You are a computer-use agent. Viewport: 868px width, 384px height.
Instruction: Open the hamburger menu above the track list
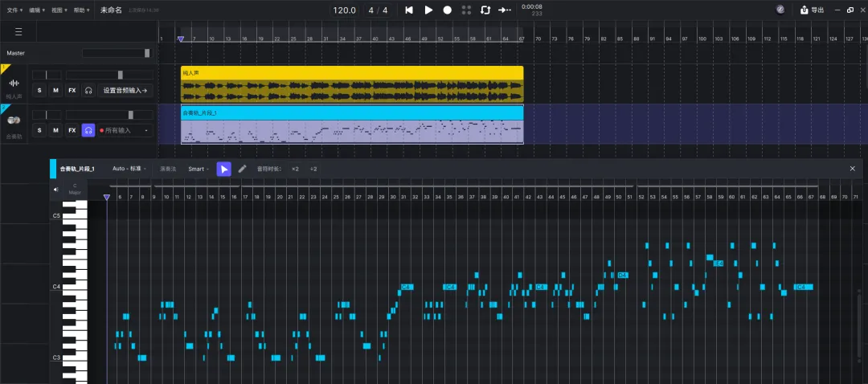[x=18, y=32]
